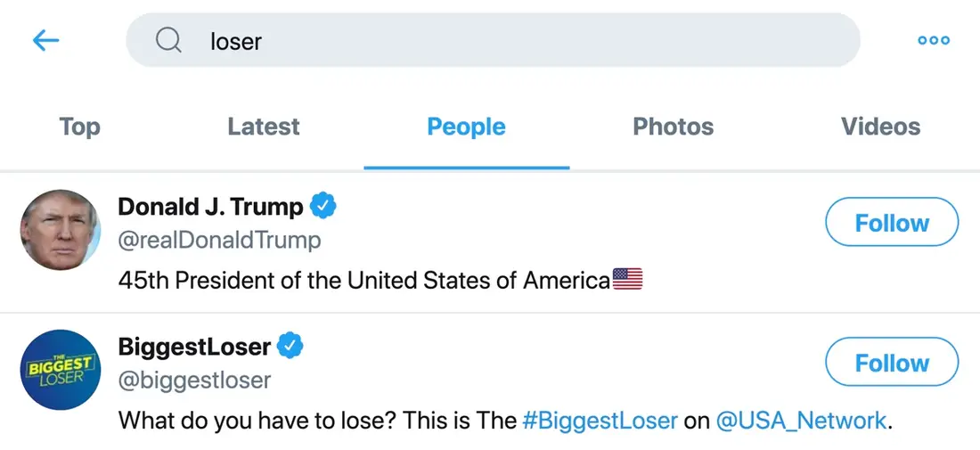Switch to the Top tab
Screen dimensions: 980x450
point(79,127)
